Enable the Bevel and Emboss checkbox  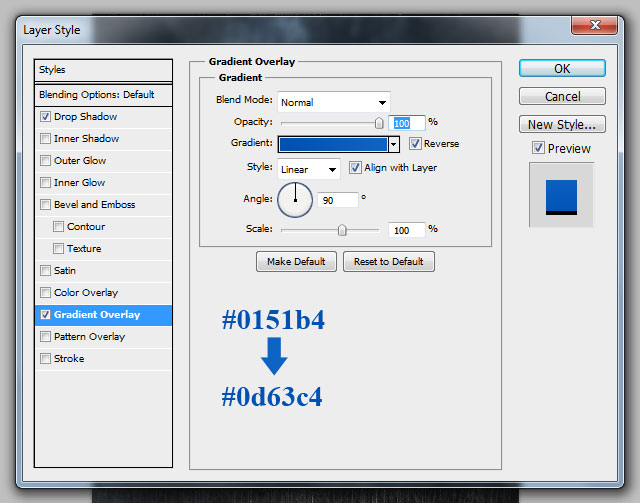pos(45,205)
